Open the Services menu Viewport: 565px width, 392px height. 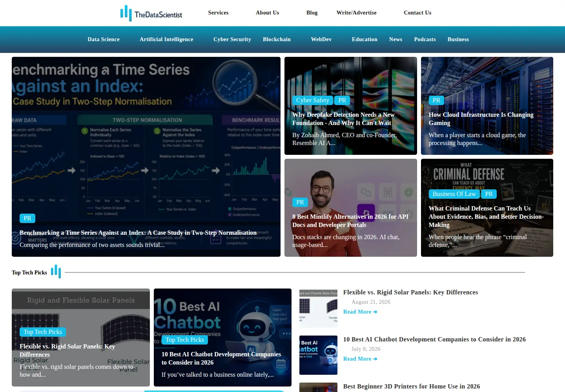pyautogui.click(x=218, y=13)
